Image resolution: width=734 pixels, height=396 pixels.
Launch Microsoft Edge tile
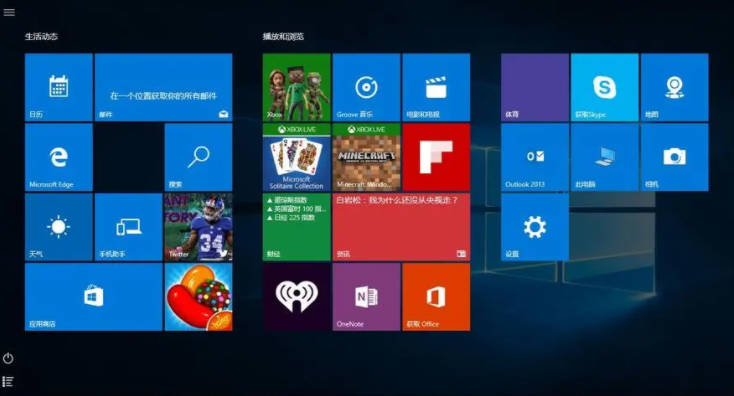59,157
